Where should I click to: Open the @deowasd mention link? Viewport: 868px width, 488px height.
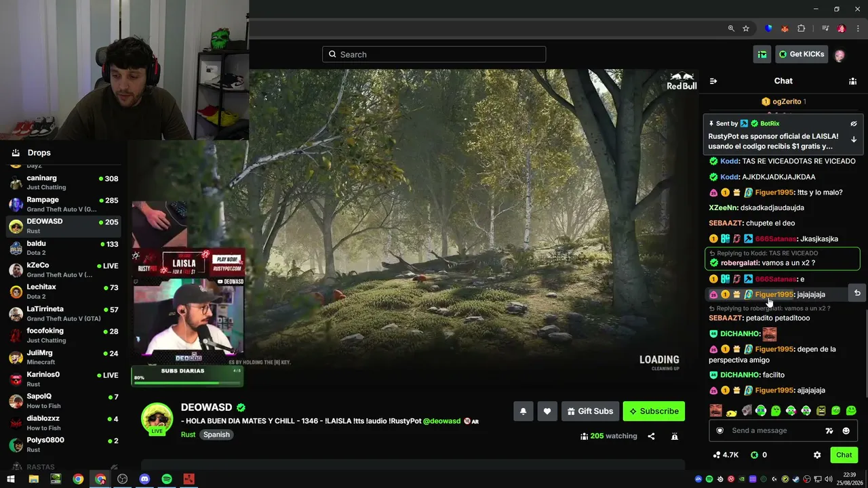[441, 421]
